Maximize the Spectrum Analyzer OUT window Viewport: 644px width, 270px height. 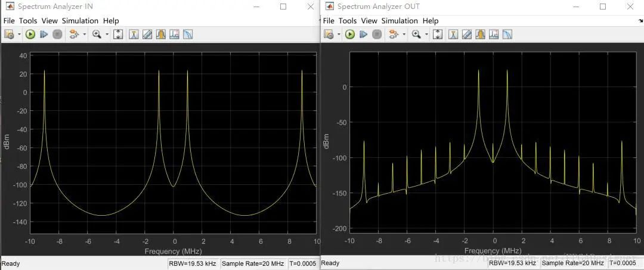[603, 7]
